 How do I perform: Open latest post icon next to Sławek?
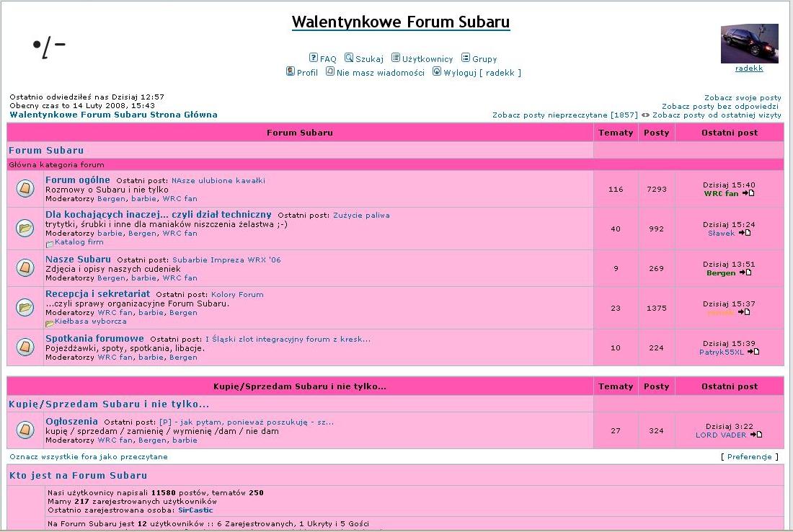pyautogui.click(x=745, y=233)
